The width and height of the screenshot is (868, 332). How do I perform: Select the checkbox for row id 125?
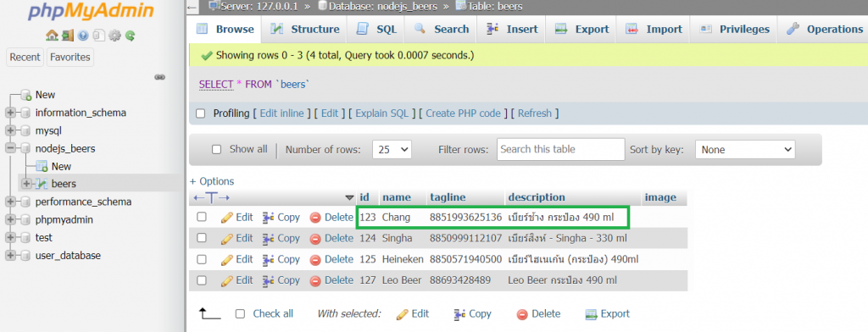[202, 259]
